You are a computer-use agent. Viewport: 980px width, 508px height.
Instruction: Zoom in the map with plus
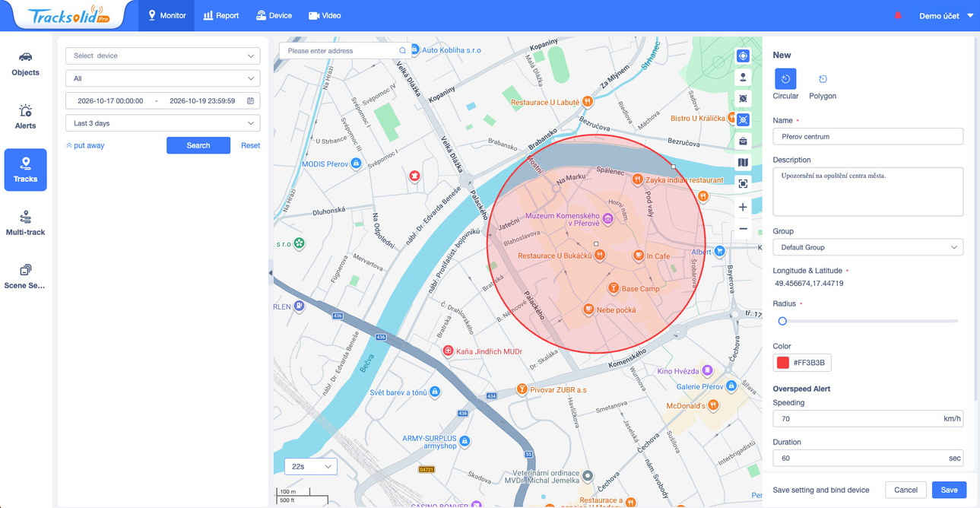coord(743,207)
